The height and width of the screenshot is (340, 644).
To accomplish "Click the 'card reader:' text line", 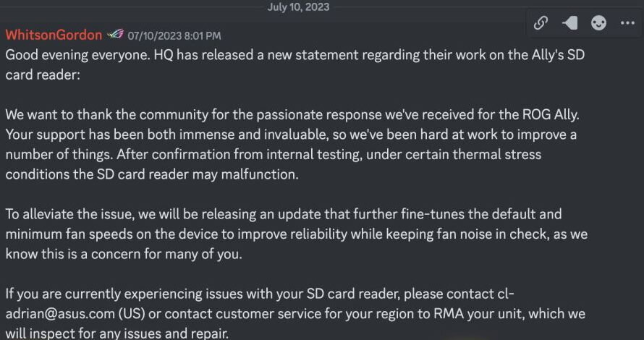I will [x=43, y=75].
